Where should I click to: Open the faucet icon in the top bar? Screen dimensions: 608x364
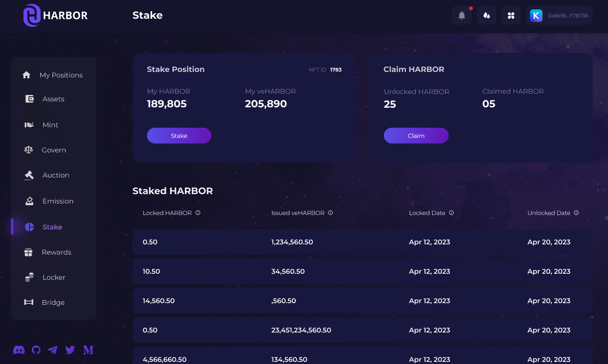pos(486,15)
